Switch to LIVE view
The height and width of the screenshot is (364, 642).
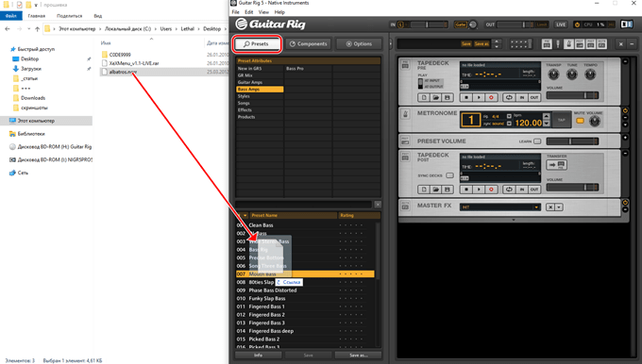561,25
